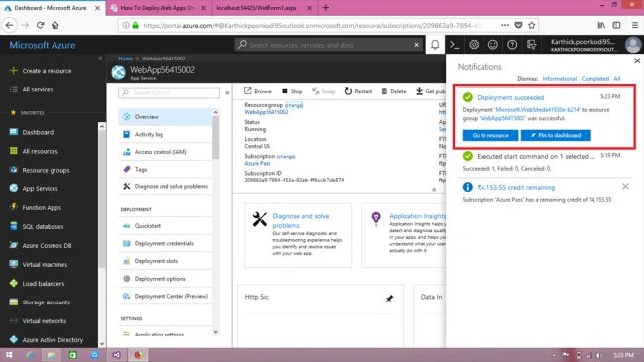
Task: Stop the web app
Action: click(x=292, y=91)
